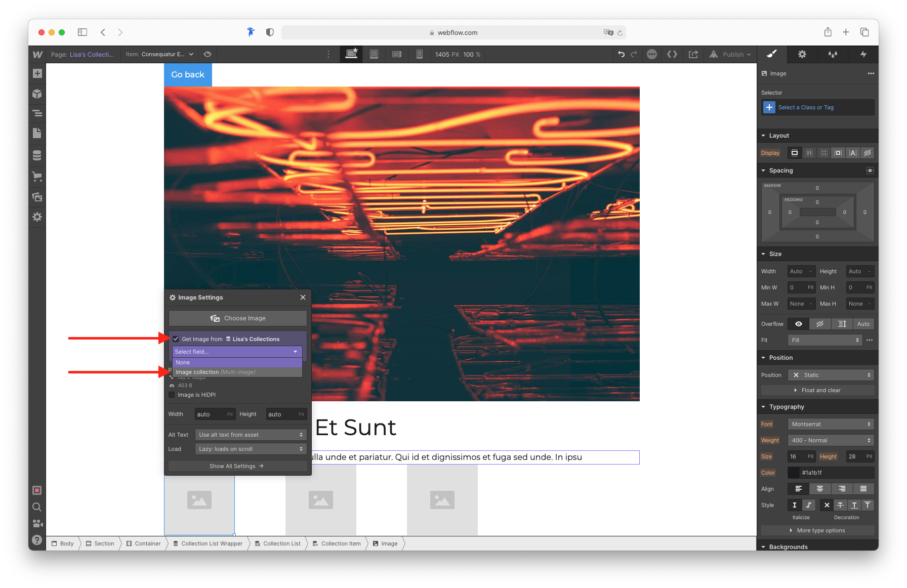Image resolution: width=907 pixels, height=588 pixels.
Task: Open the Ecommerce panel
Action: (37, 176)
